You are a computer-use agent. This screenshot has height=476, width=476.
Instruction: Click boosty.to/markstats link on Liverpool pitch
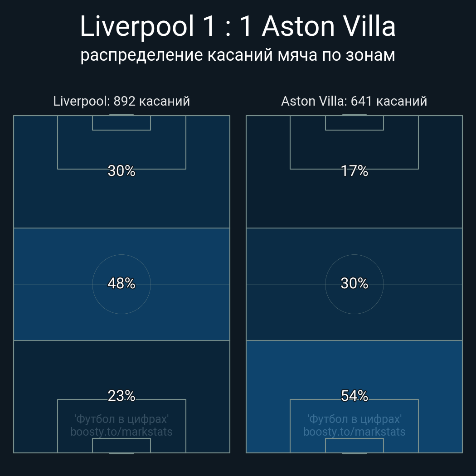click(121, 432)
